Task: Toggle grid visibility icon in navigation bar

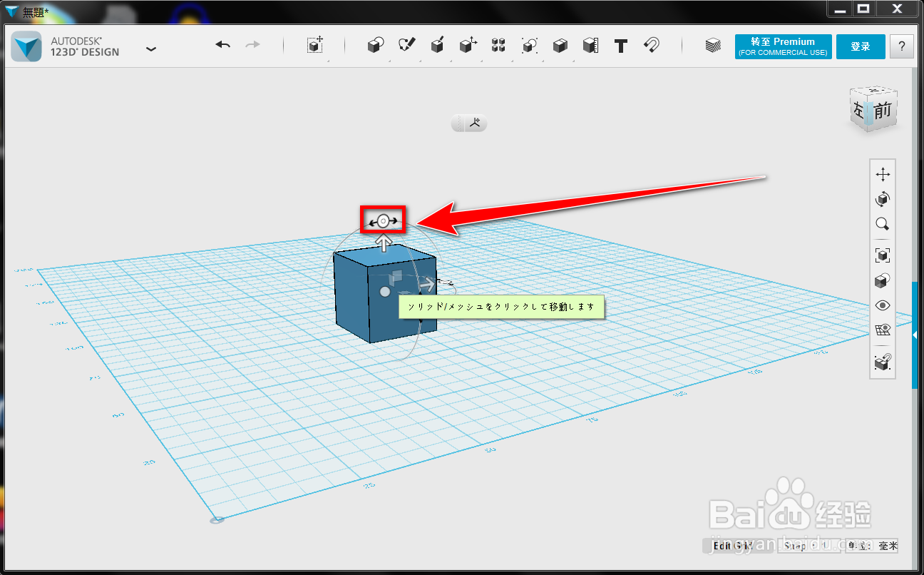Action: 883,330
